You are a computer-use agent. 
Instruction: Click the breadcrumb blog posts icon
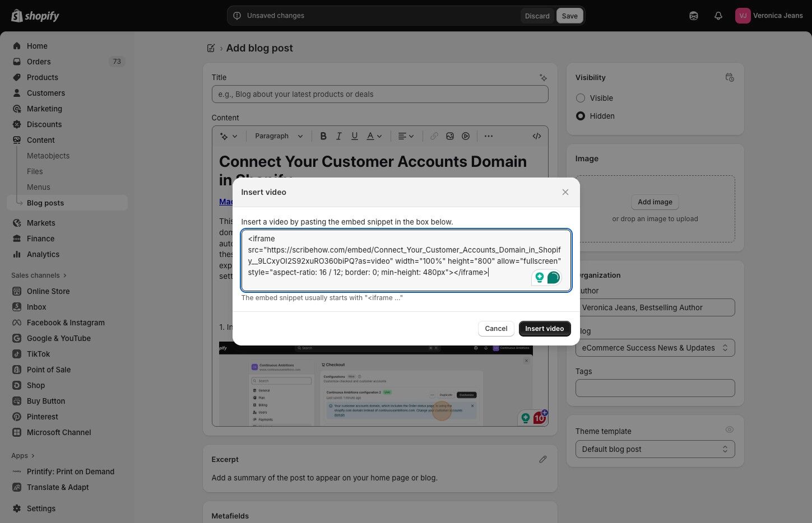coord(211,48)
